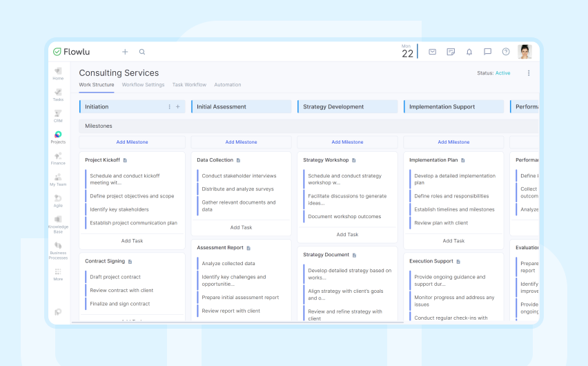The image size is (588, 366).
Task: Add Milestone under Initiation
Action: (132, 142)
